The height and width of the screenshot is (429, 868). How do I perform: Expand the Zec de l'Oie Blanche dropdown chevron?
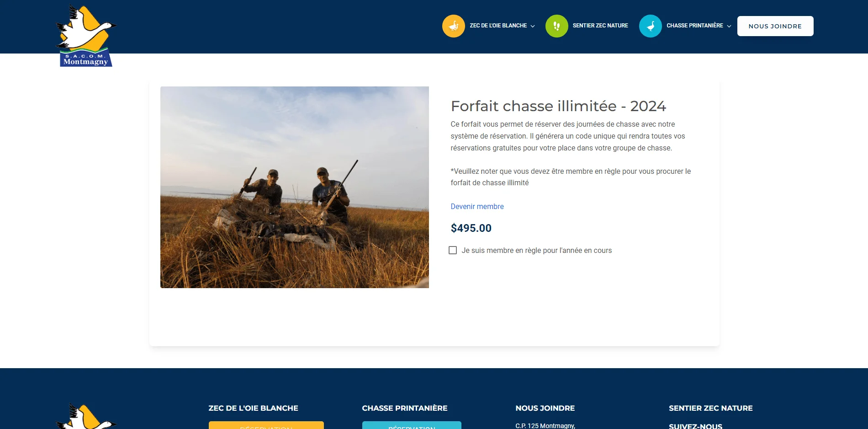pos(533,26)
